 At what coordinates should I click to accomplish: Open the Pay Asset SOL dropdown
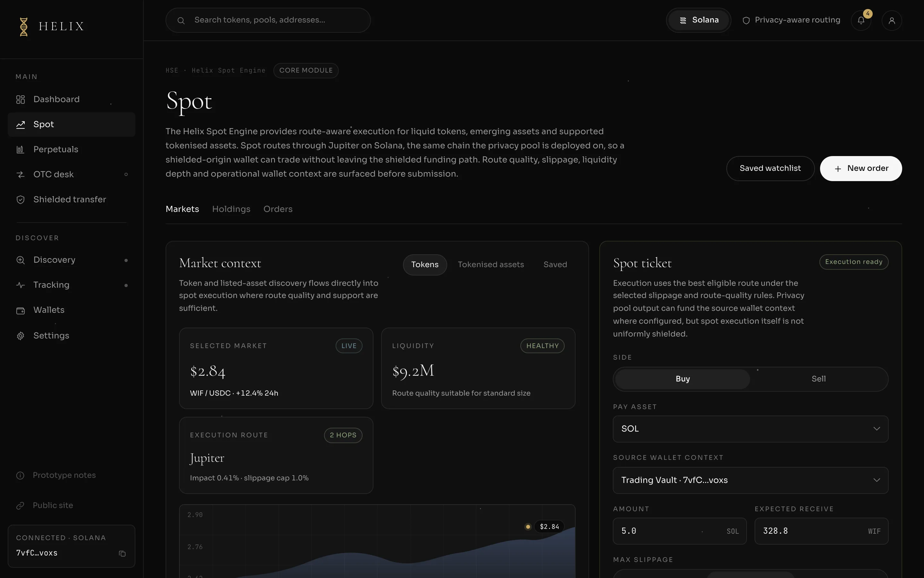click(750, 429)
